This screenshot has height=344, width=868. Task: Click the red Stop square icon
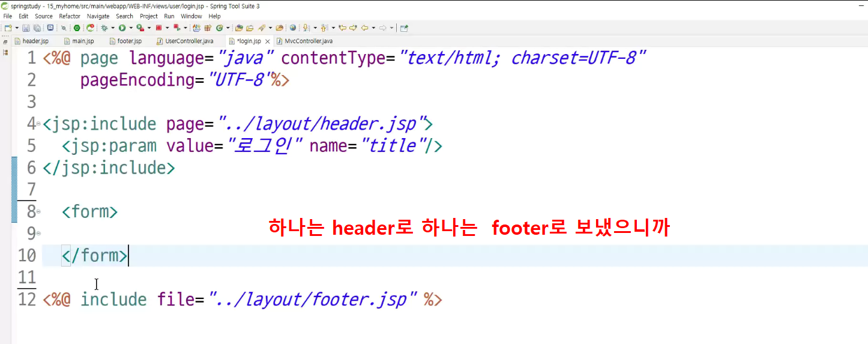pyautogui.click(x=158, y=28)
